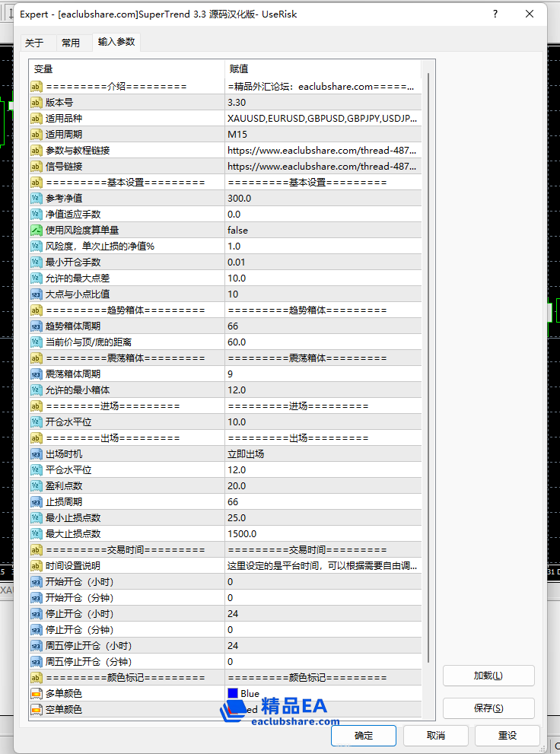The height and width of the screenshot is (754, 560).
Task: Click the color icon beside 空单颜色
Action: (x=37, y=710)
